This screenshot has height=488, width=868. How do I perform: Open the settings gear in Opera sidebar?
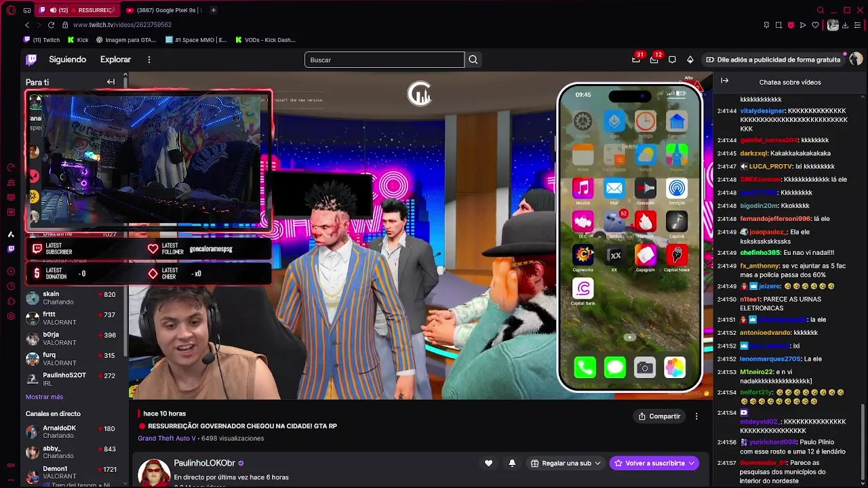[x=11, y=316]
